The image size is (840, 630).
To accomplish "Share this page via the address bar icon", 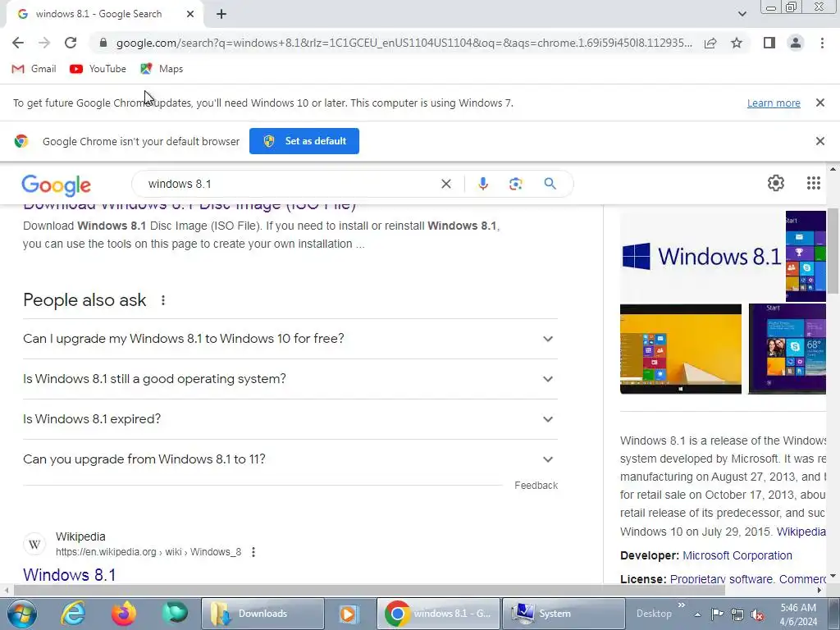I will click(x=710, y=43).
